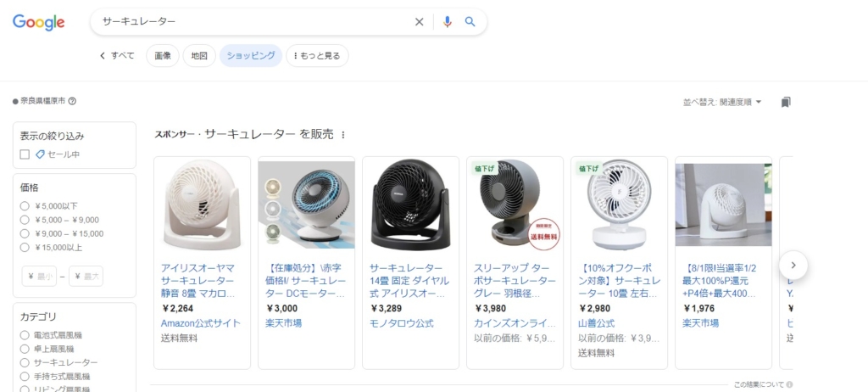This screenshot has height=392, width=868.
Task: Select the ￥5,000以下 price option
Action: [x=25, y=206]
